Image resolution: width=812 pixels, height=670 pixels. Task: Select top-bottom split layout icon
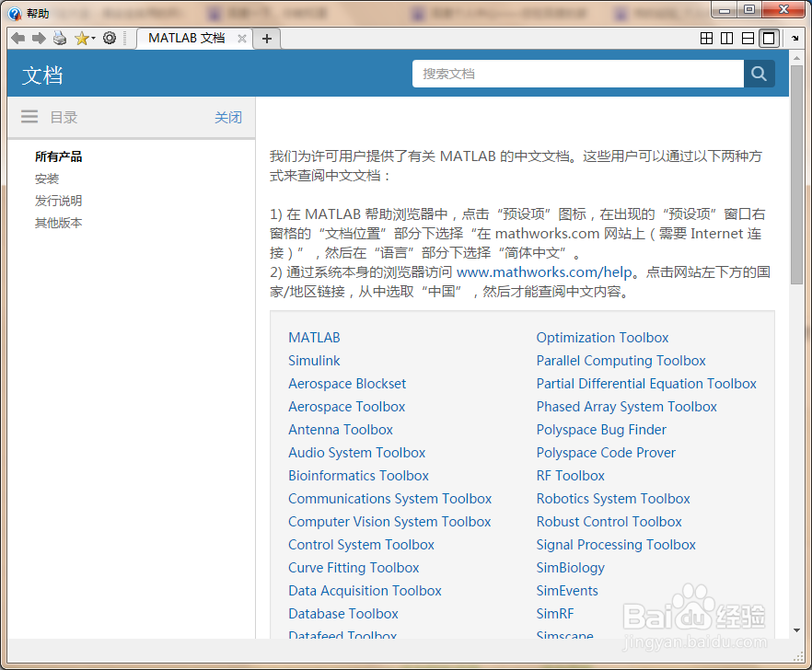pos(748,39)
